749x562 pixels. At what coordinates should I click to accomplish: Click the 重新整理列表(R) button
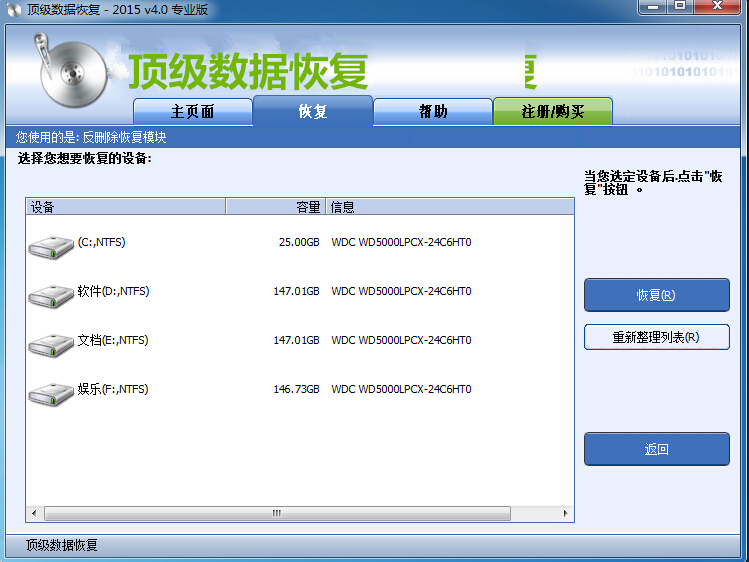point(656,337)
